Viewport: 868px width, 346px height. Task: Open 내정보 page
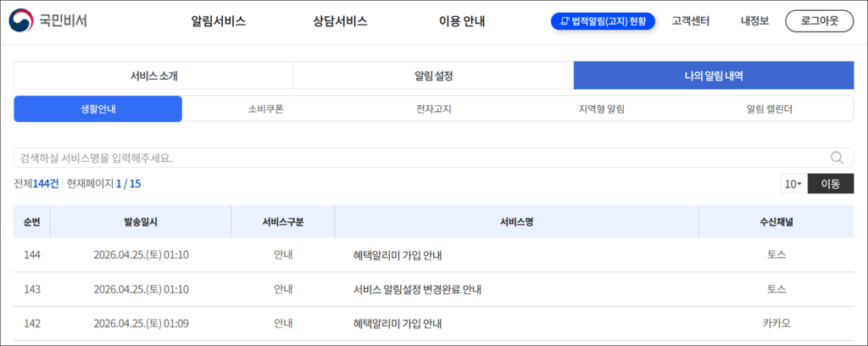(x=754, y=21)
